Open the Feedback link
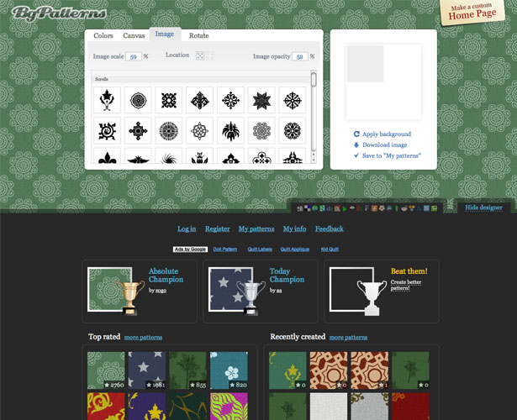517x420 pixels. tap(329, 229)
